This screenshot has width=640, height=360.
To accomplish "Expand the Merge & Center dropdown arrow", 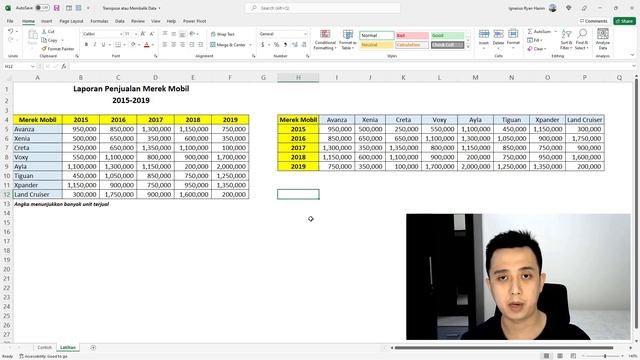I will click(x=250, y=44).
